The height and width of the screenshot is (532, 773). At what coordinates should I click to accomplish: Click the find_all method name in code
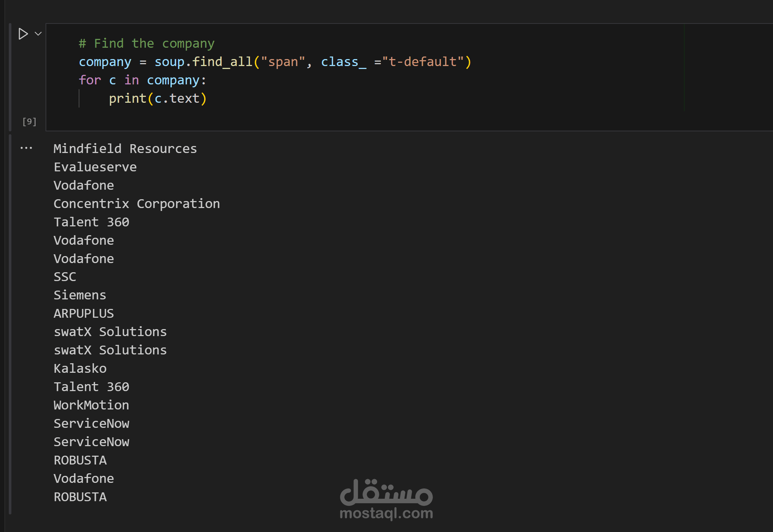pos(222,62)
